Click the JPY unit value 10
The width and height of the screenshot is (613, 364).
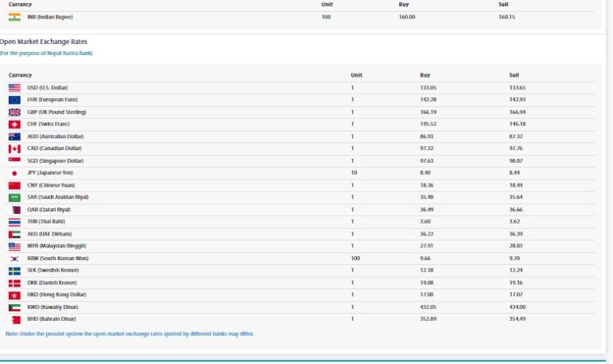coord(354,172)
